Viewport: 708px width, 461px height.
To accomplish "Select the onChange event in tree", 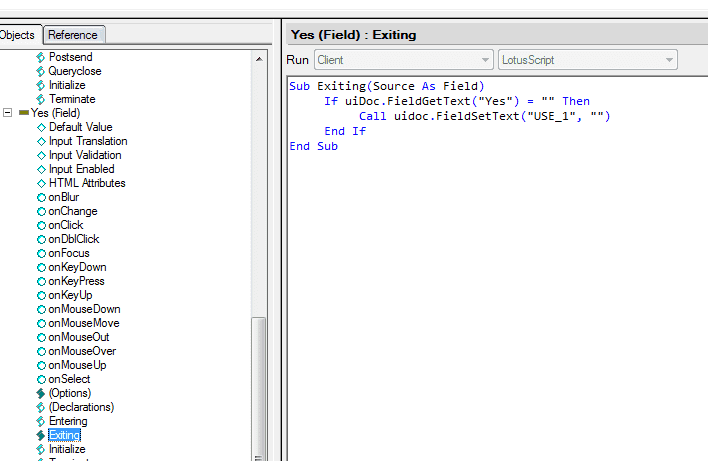I will (73, 211).
